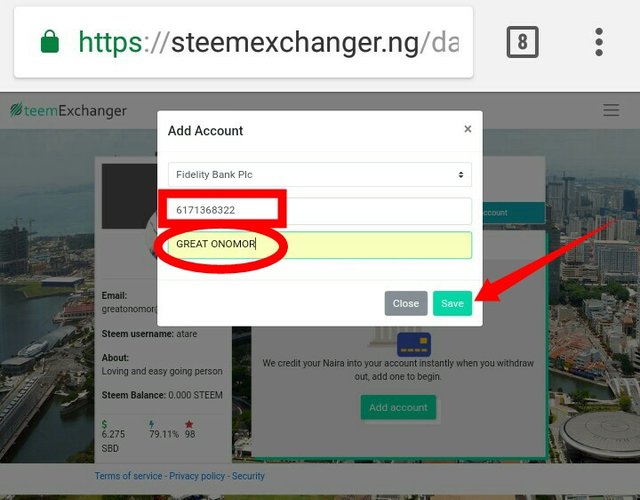This screenshot has width=640, height=500.
Task: Close the Add Account dialog with X
Action: click(x=468, y=129)
